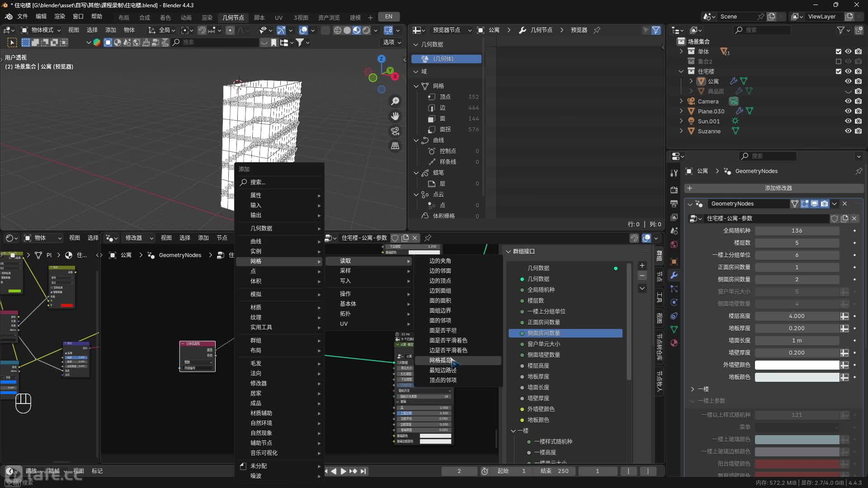Open the 采样 submenu under 网格

click(369, 271)
